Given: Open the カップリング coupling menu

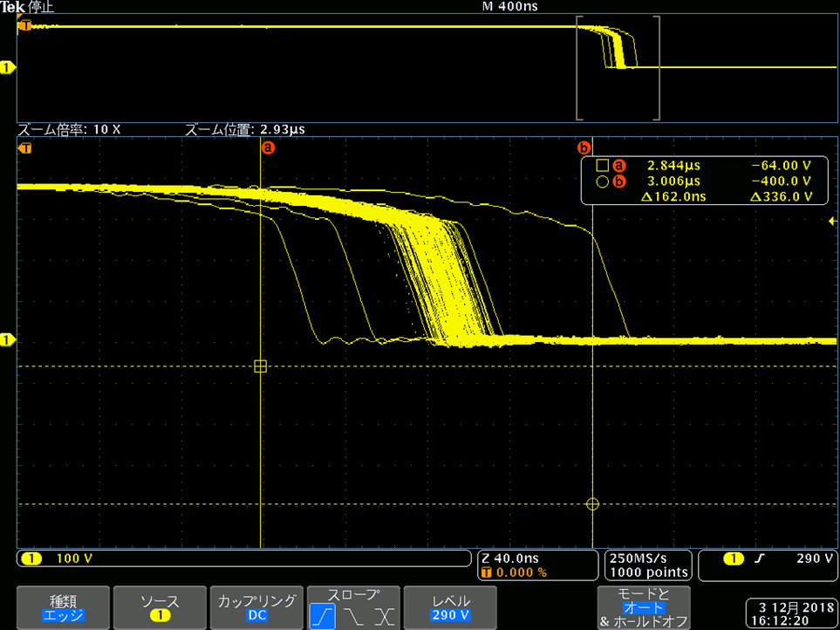Looking at the screenshot, I should [256, 607].
